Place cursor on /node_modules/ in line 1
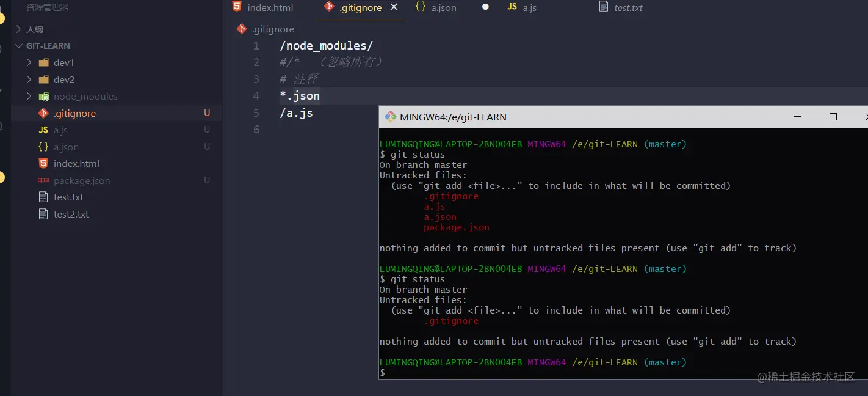 (326, 46)
